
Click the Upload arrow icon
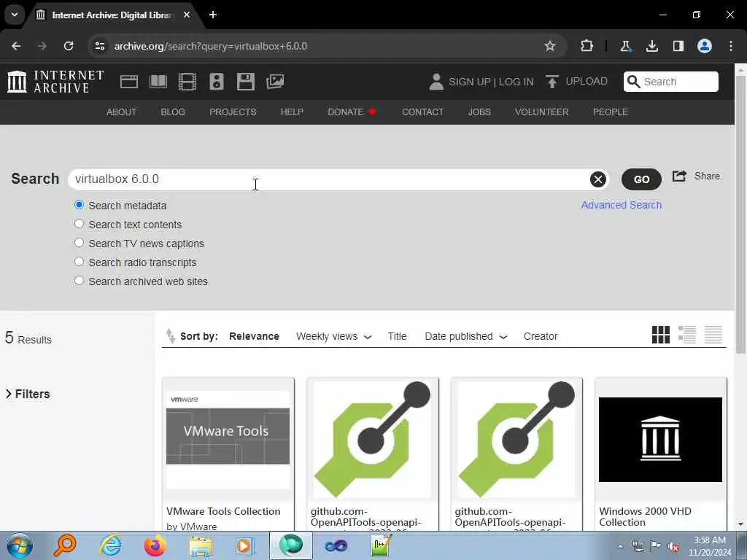(x=552, y=82)
